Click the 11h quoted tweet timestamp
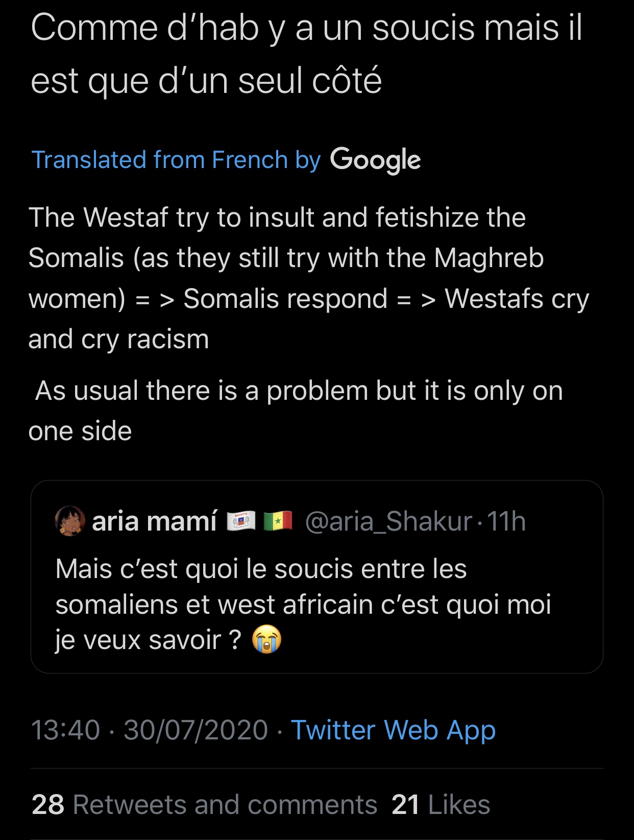Screen dimensions: 634x840 506,521
